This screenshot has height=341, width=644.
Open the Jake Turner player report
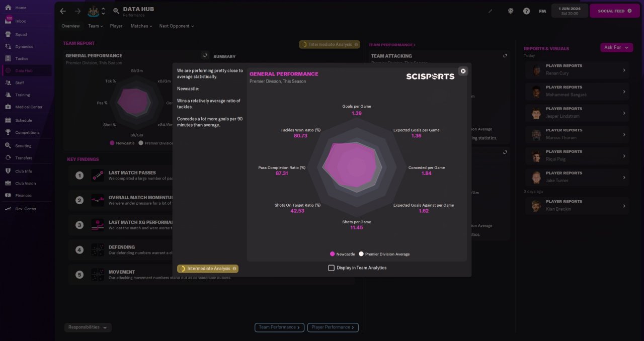click(x=577, y=177)
